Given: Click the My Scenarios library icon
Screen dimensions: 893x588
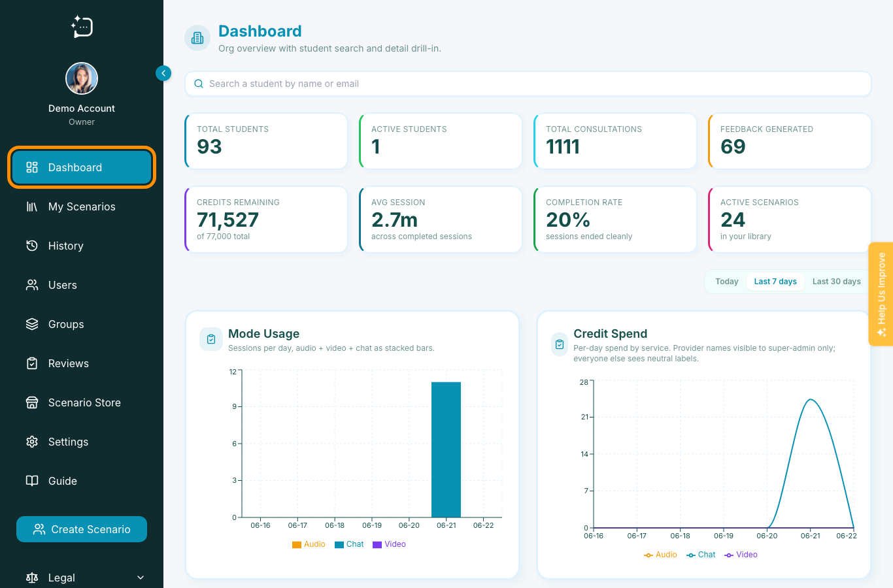Looking at the screenshot, I should pyautogui.click(x=32, y=206).
